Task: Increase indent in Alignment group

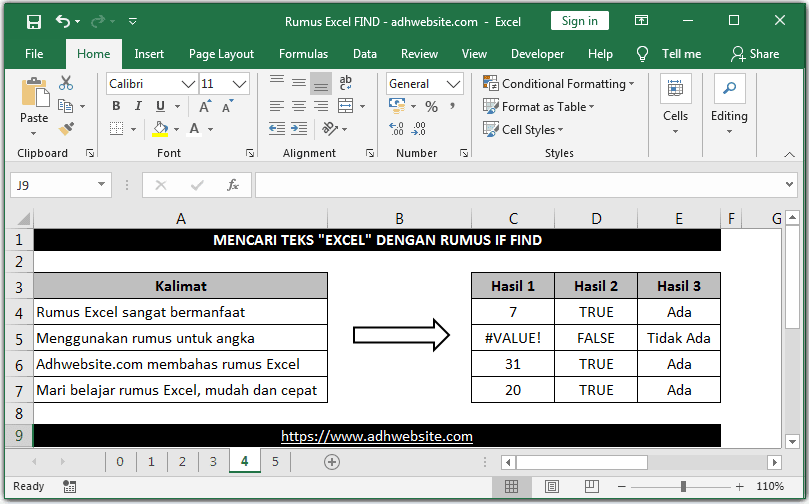Action: pyautogui.click(x=299, y=128)
